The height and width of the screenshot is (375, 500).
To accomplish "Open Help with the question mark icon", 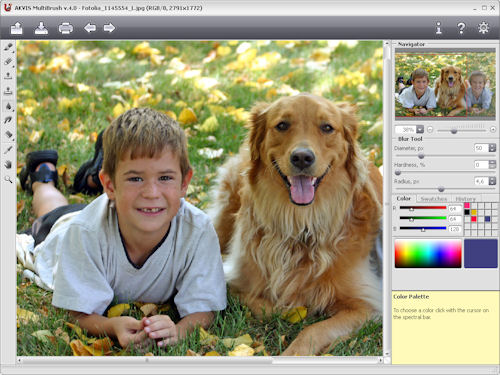I will tap(461, 28).
